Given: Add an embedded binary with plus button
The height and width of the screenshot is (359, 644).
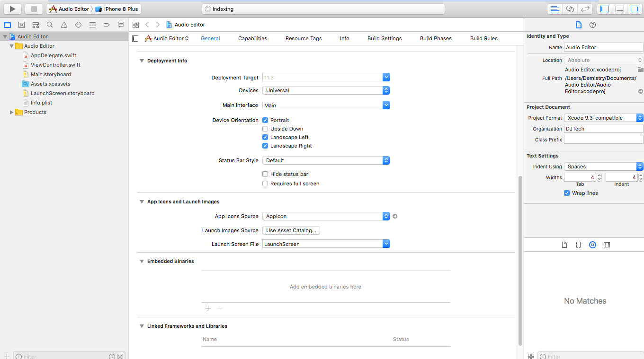Looking at the screenshot, I should [x=208, y=308].
